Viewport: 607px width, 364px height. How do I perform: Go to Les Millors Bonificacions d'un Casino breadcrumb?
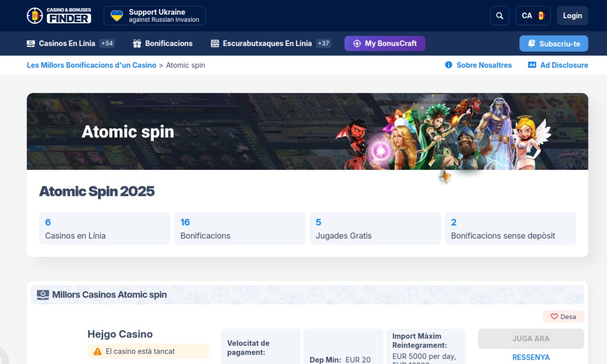click(92, 65)
